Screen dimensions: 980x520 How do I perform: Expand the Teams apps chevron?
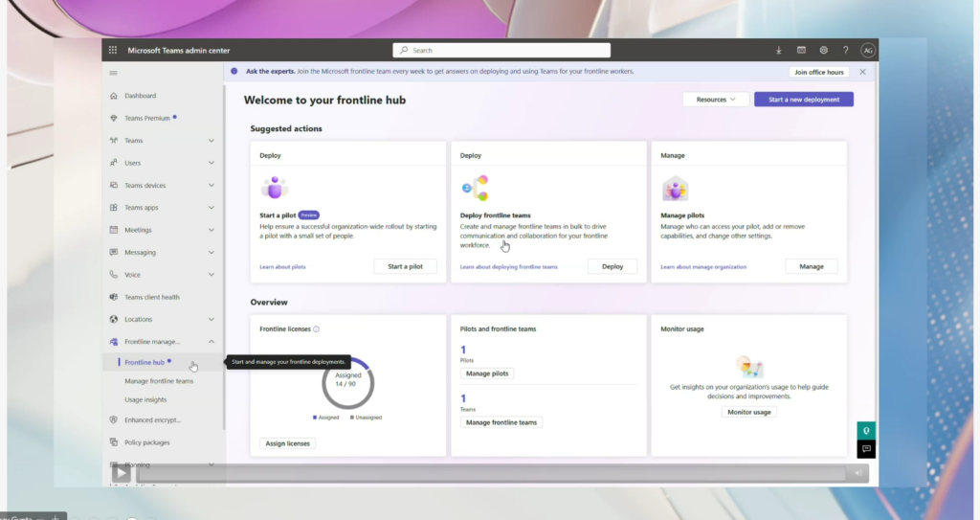(212, 208)
